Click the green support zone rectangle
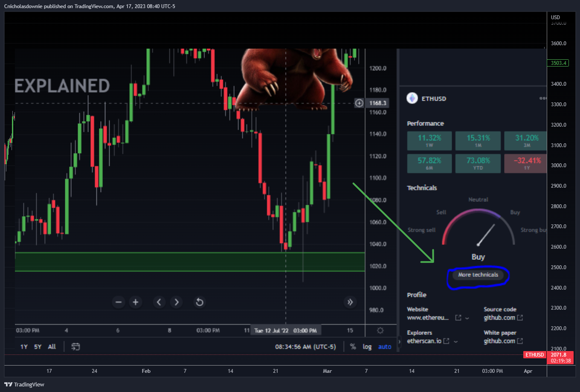 click(190, 262)
